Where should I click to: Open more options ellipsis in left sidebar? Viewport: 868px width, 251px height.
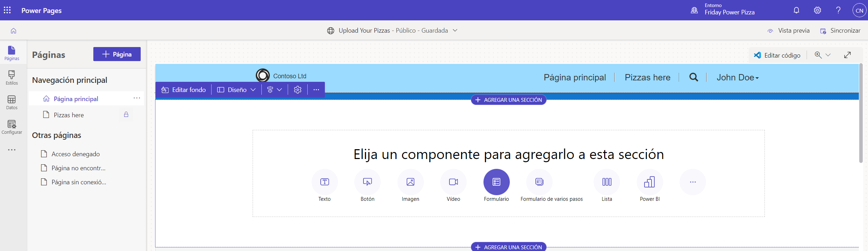coord(12,150)
